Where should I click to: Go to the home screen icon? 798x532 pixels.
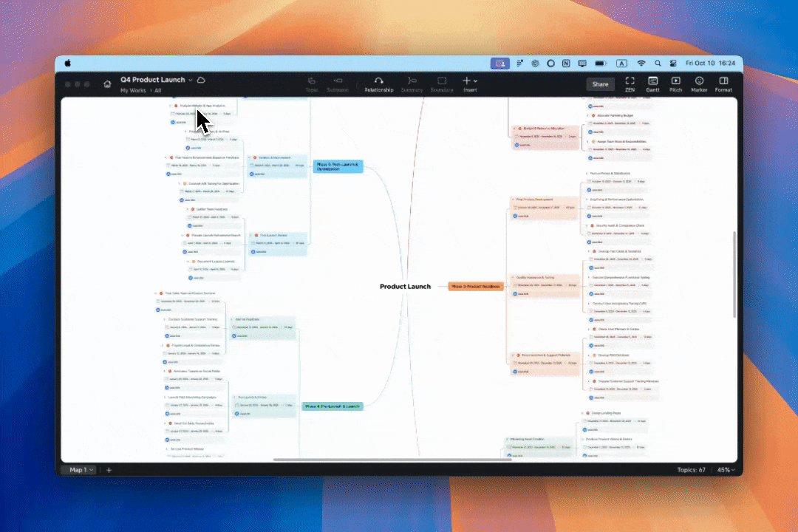coord(107,84)
